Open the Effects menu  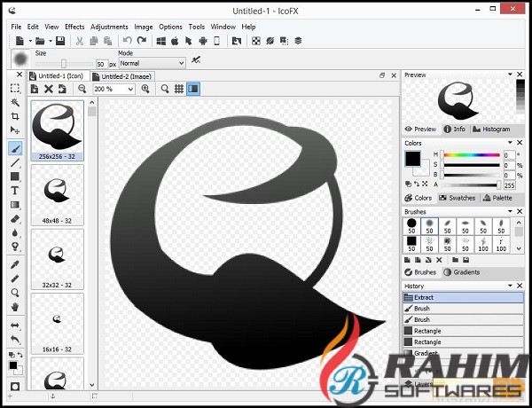point(74,27)
